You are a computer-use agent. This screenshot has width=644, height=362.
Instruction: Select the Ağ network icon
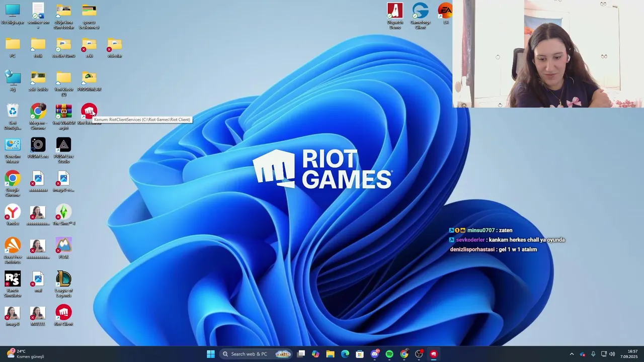point(13,81)
